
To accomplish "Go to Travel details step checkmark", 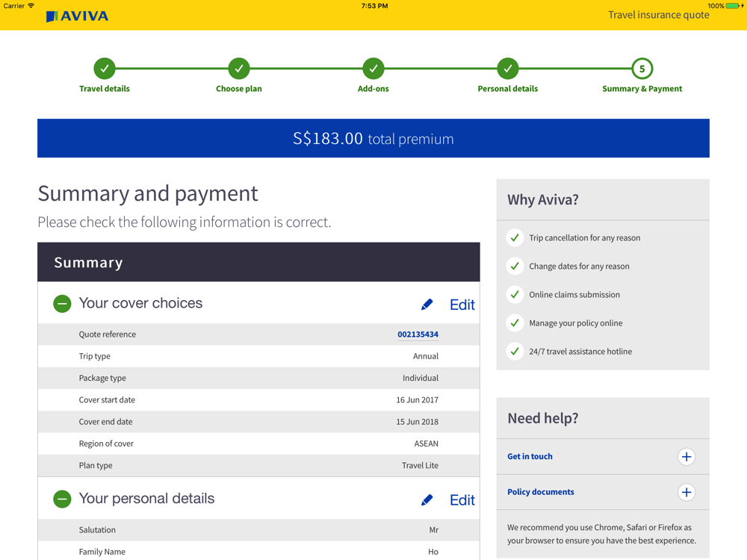I will tap(105, 69).
